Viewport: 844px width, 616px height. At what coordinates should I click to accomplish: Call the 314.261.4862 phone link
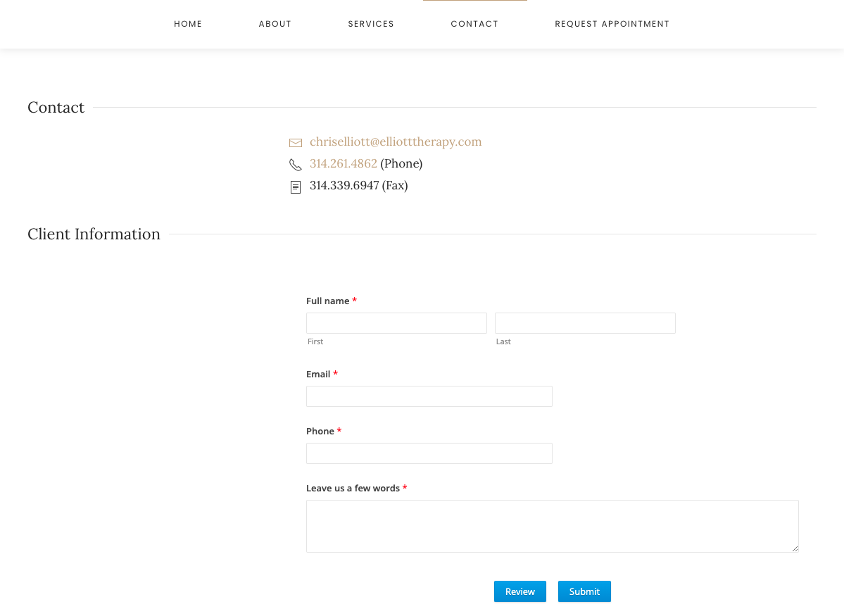coord(344,164)
